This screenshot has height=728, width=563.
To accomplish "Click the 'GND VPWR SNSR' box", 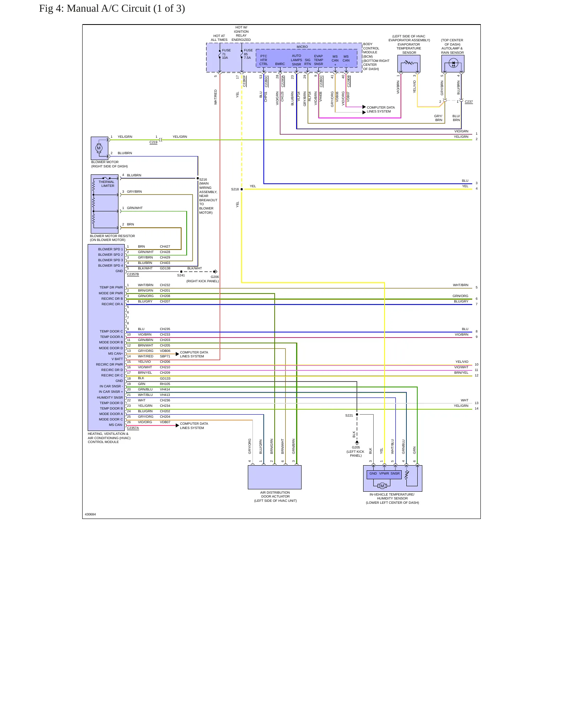I will [x=384, y=475].
